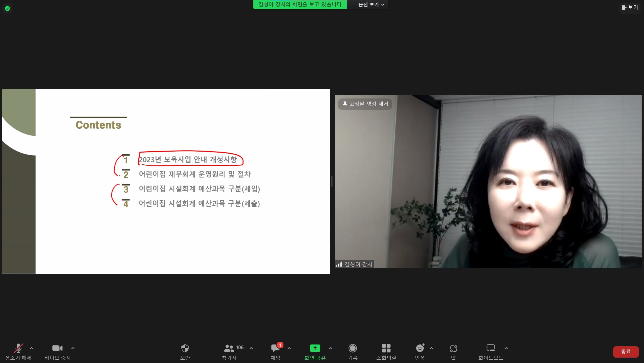Expand the participants options arrow
The height and width of the screenshot is (363, 644).
click(x=251, y=348)
